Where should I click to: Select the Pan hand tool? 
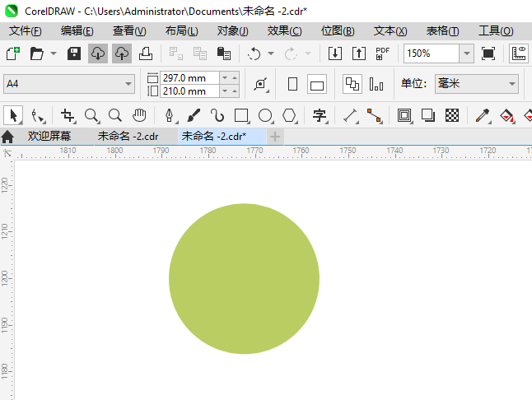click(x=139, y=115)
